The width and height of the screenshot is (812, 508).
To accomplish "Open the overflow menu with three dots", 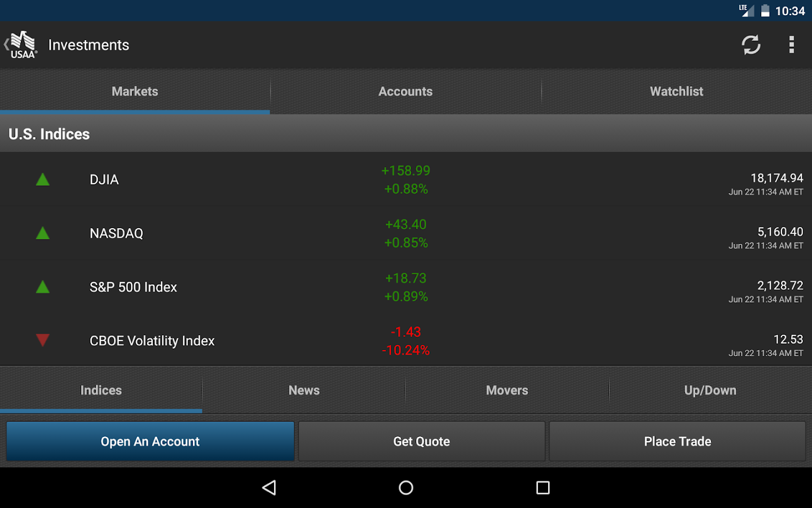I will pyautogui.click(x=791, y=45).
